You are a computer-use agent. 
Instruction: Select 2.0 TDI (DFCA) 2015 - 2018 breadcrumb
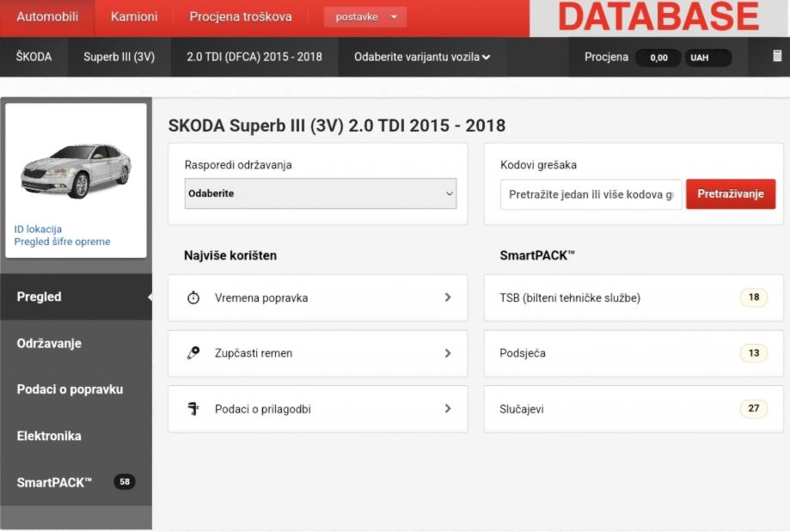(254, 57)
